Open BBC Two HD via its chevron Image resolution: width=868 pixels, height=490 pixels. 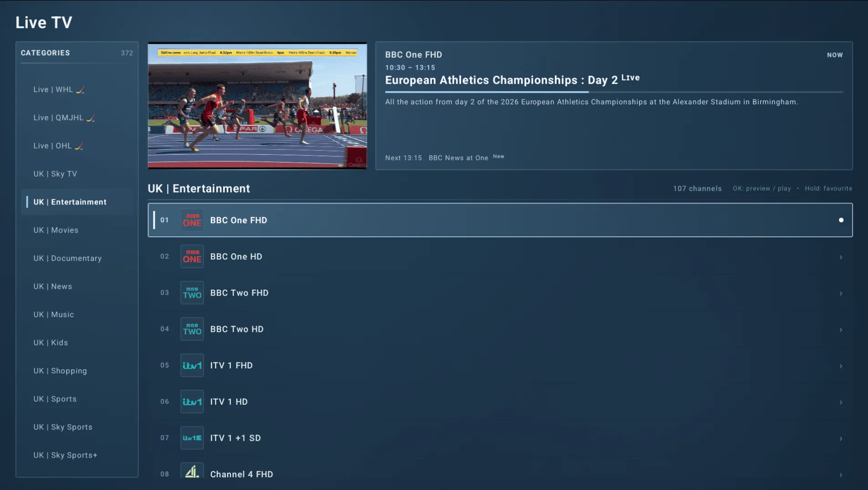(841, 330)
